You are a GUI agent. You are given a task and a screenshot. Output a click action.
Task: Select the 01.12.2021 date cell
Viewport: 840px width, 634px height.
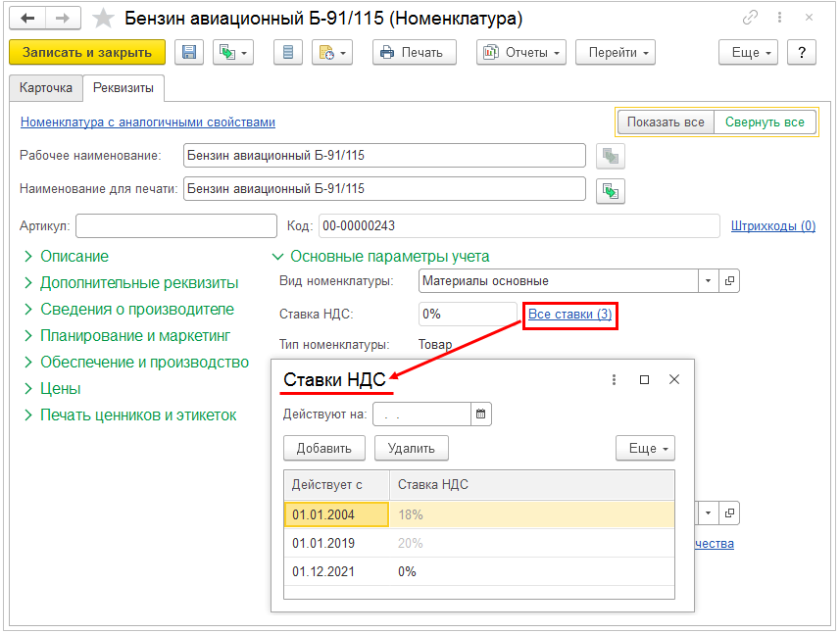(x=336, y=571)
